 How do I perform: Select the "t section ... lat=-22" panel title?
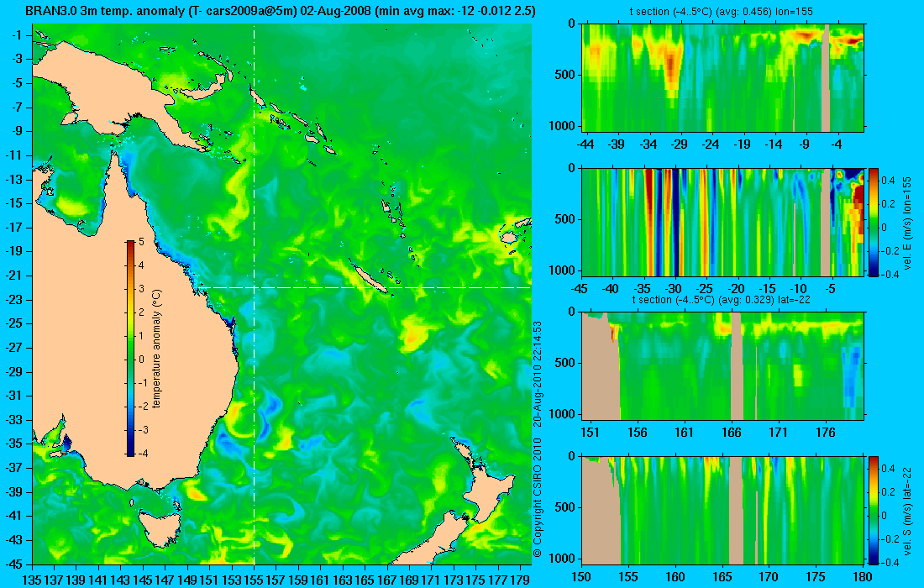[723, 300]
